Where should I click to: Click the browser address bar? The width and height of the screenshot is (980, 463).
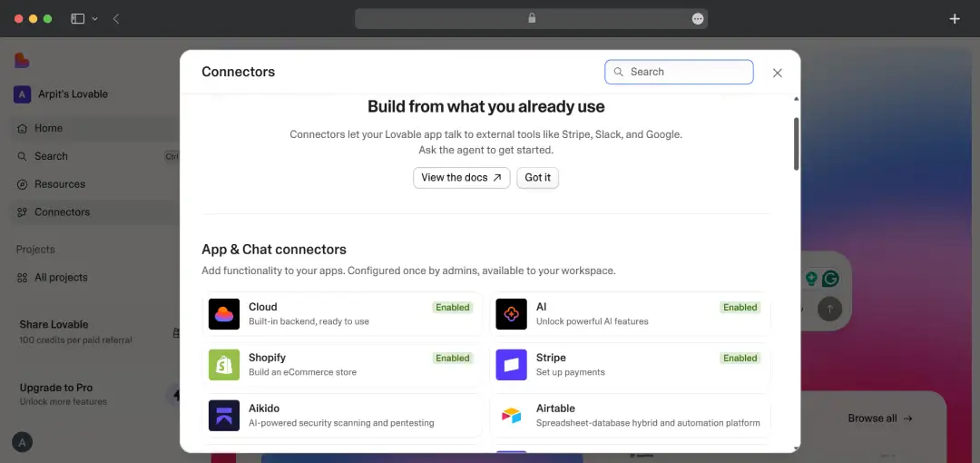[531, 19]
